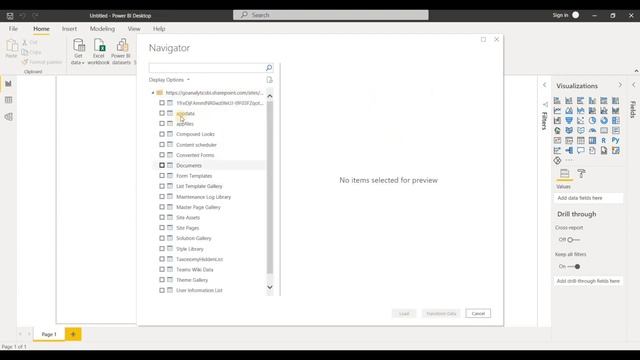Select the ArcGIS diamond map visual
Viewport: 640px width, 360px height.
[x=557, y=161]
